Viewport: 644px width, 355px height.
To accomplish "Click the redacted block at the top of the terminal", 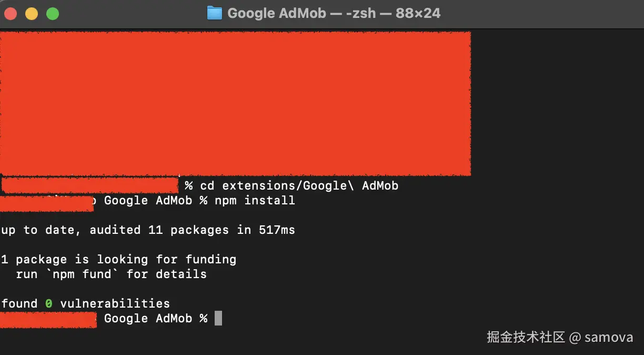I will 235,102.
